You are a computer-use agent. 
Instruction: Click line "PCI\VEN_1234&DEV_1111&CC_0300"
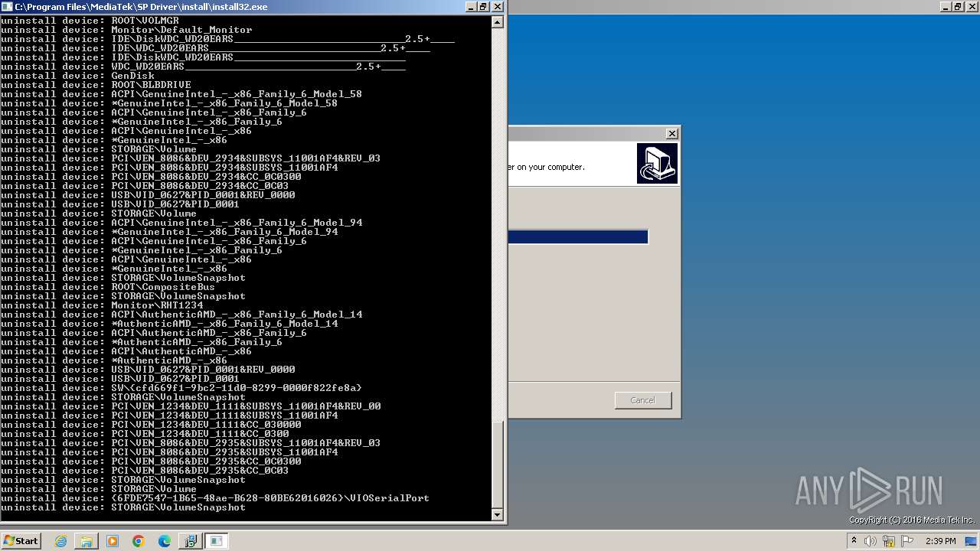tap(200, 434)
